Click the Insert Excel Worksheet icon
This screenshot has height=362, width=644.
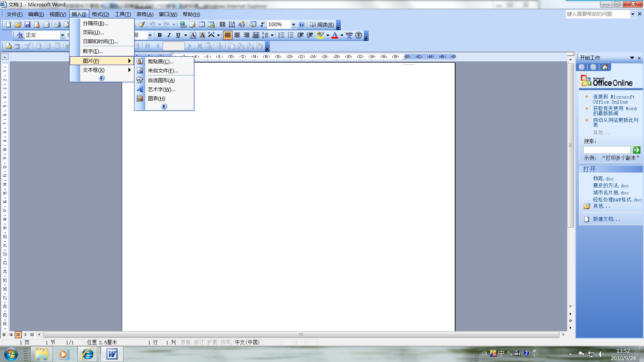point(211,24)
